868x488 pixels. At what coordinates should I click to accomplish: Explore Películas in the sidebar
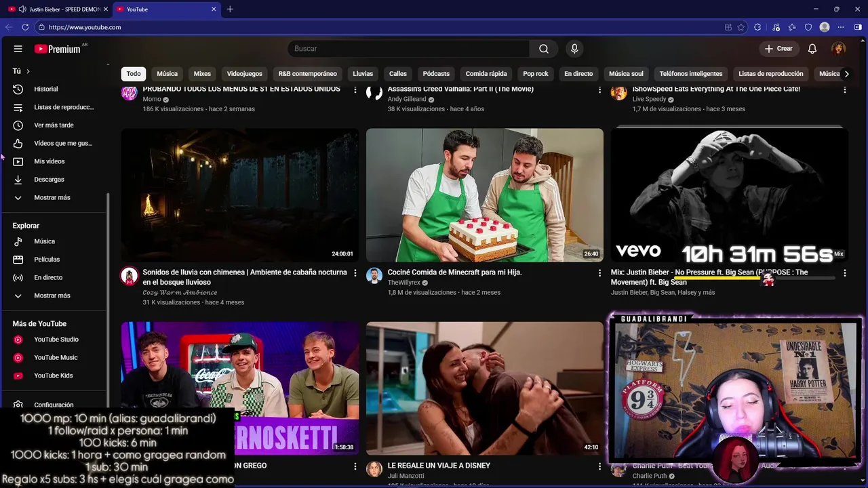(54, 260)
